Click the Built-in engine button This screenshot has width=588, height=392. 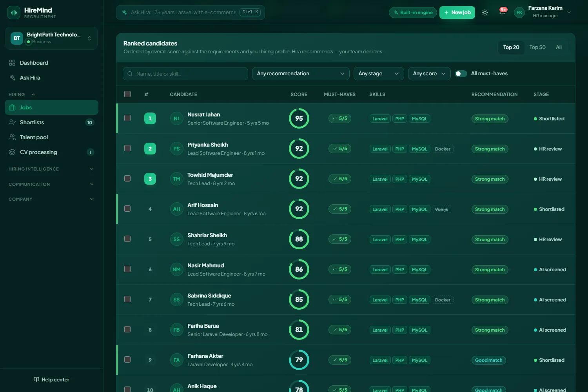(413, 13)
